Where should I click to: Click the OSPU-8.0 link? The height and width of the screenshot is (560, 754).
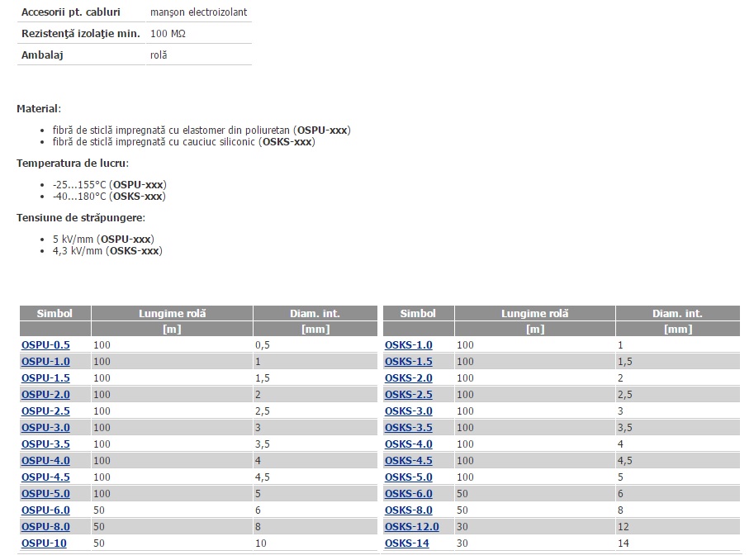tap(45, 527)
